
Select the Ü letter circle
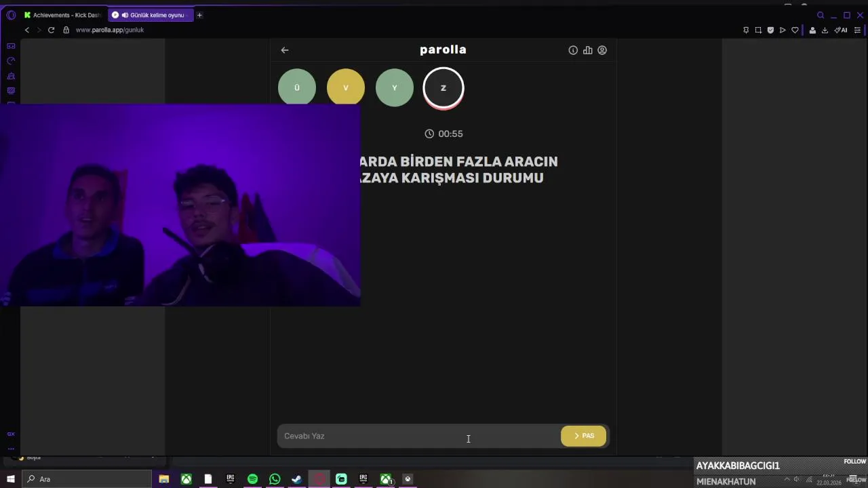click(297, 87)
